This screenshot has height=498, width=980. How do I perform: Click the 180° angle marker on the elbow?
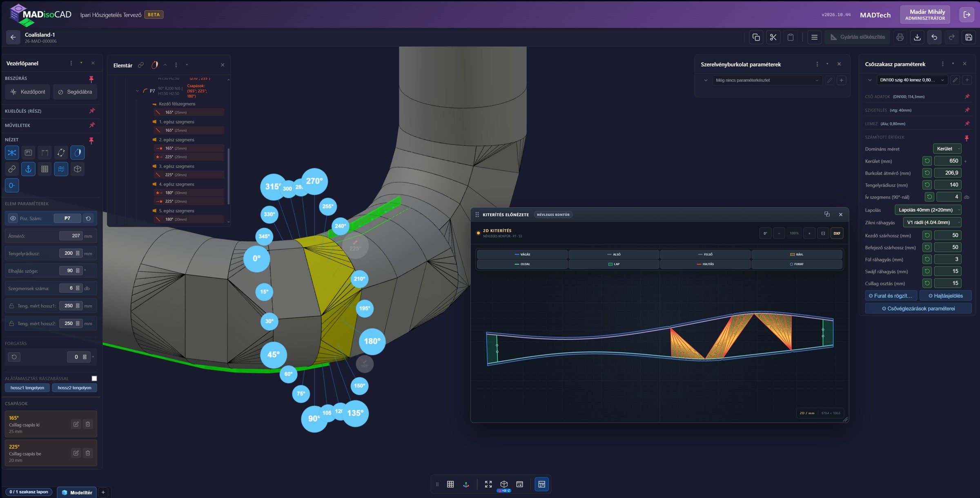pos(372,341)
